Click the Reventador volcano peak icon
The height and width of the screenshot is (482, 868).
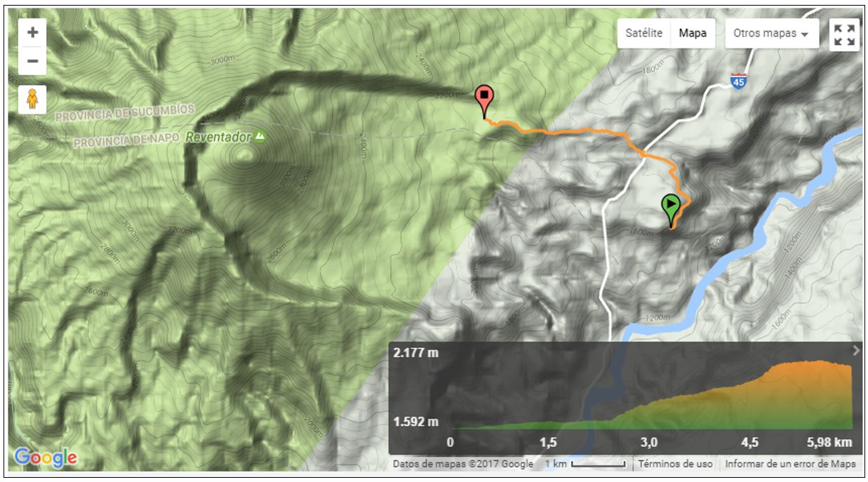[x=260, y=135]
